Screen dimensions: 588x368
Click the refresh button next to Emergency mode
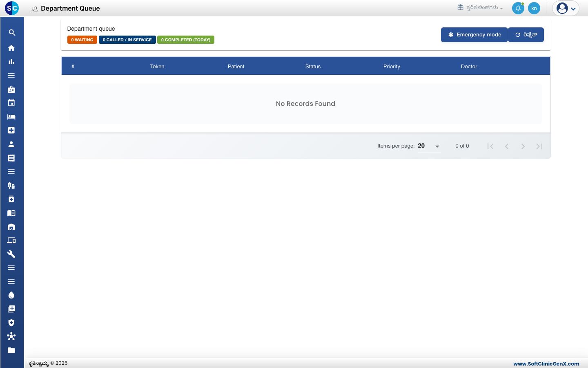(x=526, y=35)
